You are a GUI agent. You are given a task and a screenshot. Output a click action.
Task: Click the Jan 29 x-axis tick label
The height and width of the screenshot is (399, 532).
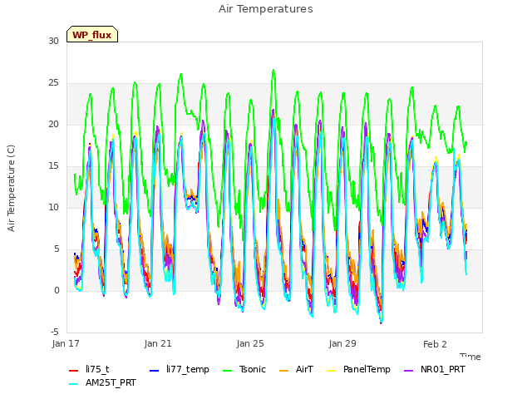tap(342, 343)
